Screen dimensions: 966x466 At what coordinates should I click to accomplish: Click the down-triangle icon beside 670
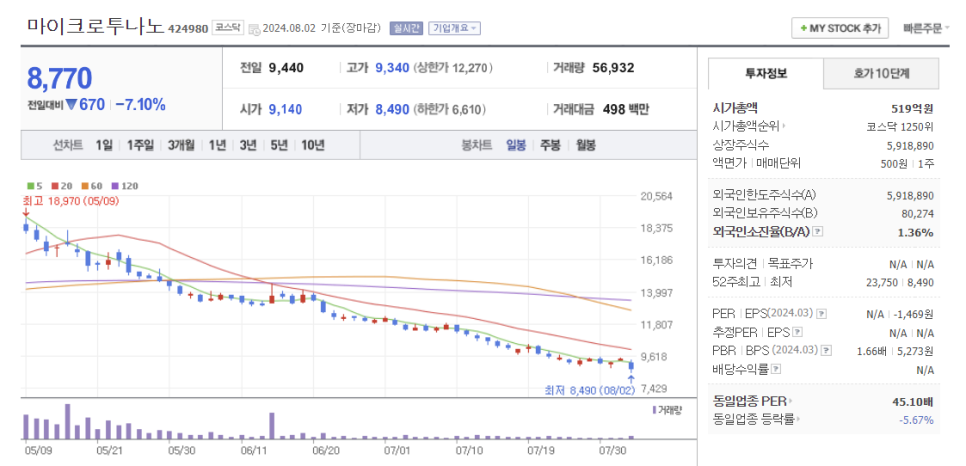[x=71, y=105]
